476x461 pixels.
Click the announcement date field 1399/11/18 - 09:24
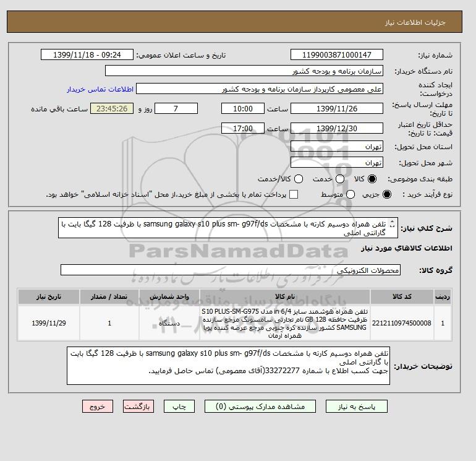pyautogui.click(x=87, y=54)
